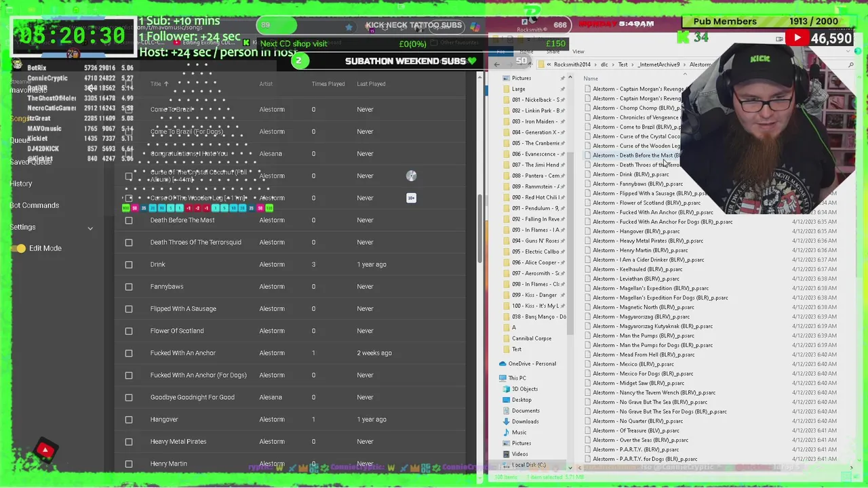Open Downloads folder in File Explorer sidebar

525,422
